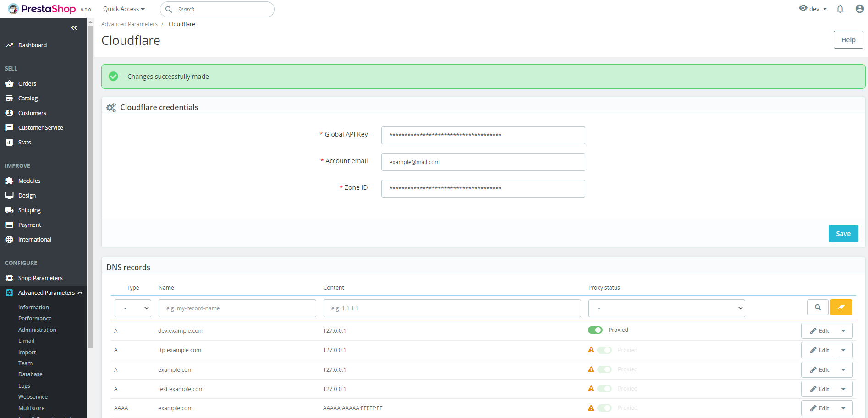Open the Database submenu item
Screen dimensions: 868x418
coord(30,374)
